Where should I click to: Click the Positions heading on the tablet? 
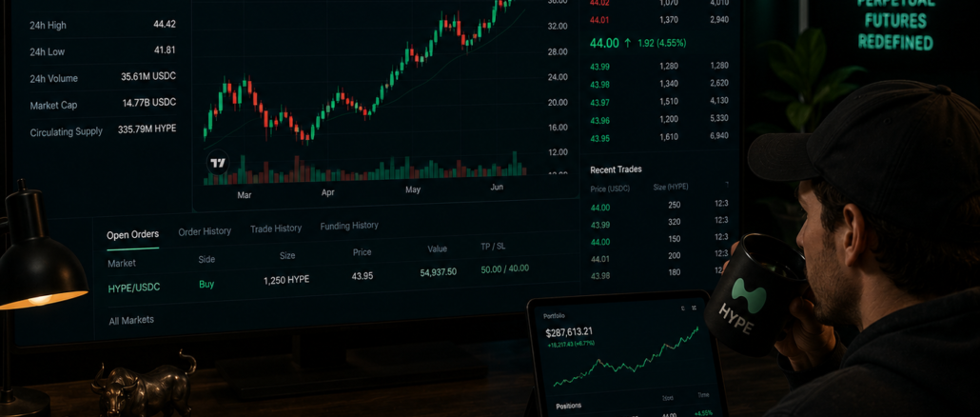pyautogui.click(x=569, y=406)
